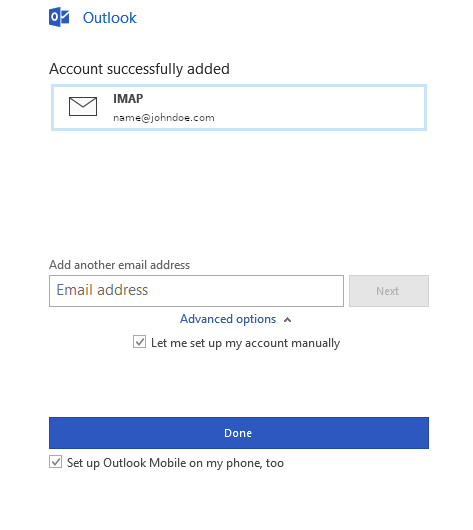
Task: Uncheck 'Let me set up my account manually'
Action: [x=139, y=342]
